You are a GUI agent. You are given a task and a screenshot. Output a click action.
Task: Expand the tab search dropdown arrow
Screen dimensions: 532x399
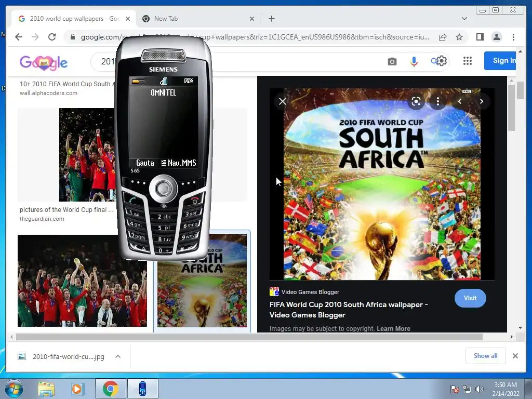pyautogui.click(x=464, y=19)
